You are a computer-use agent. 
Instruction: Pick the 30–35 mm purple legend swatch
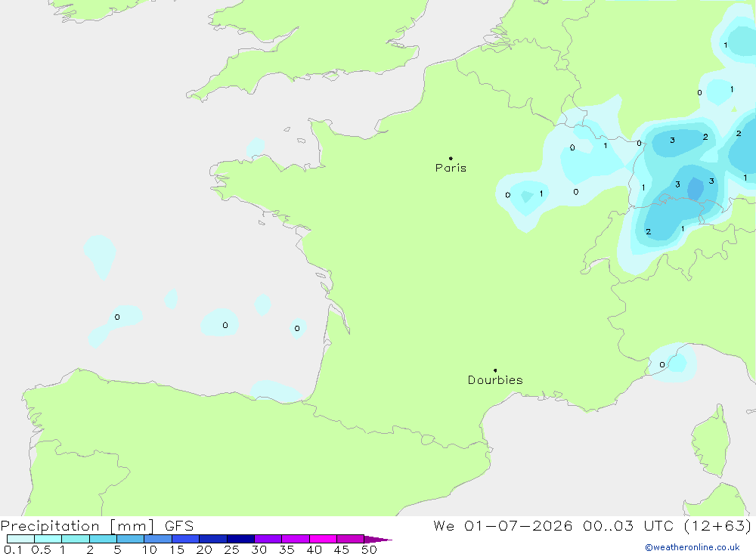[x=268, y=539]
